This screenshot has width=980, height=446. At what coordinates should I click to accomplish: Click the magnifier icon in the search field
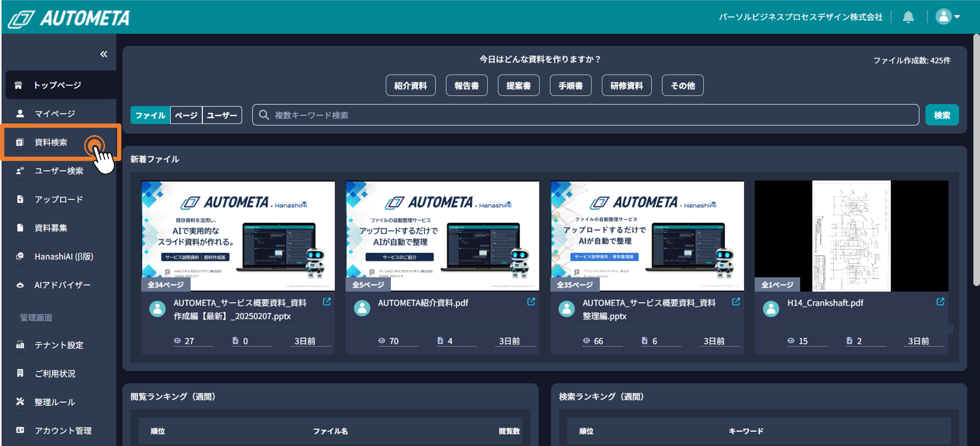coord(264,115)
